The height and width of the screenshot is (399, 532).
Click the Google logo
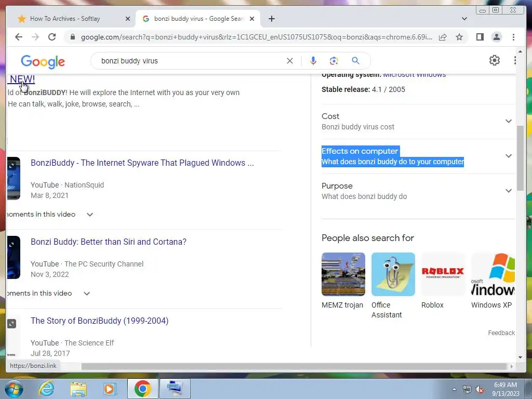(43, 61)
